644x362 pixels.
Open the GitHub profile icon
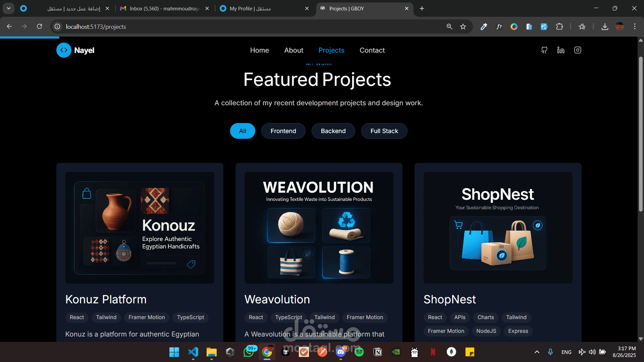(544, 50)
